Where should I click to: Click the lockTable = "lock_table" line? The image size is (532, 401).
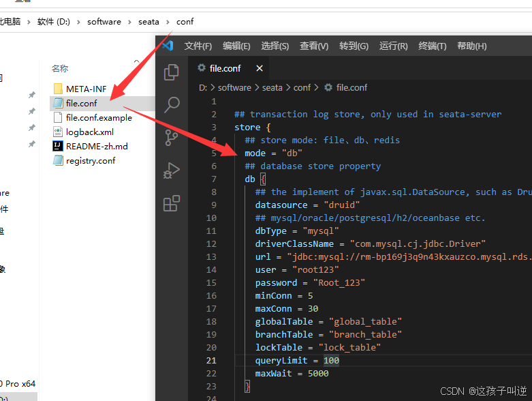point(318,347)
